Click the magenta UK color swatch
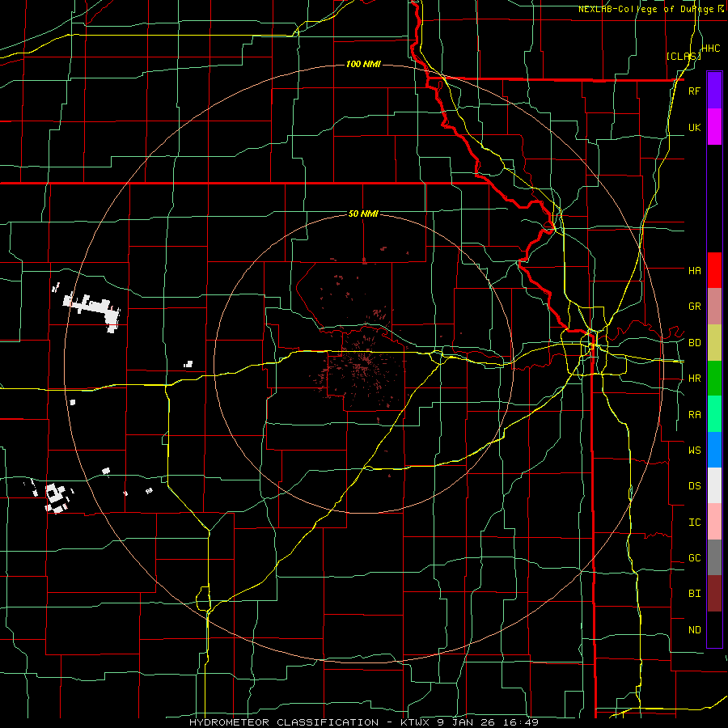Viewport: 728px width, 728px height. [x=714, y=127]
